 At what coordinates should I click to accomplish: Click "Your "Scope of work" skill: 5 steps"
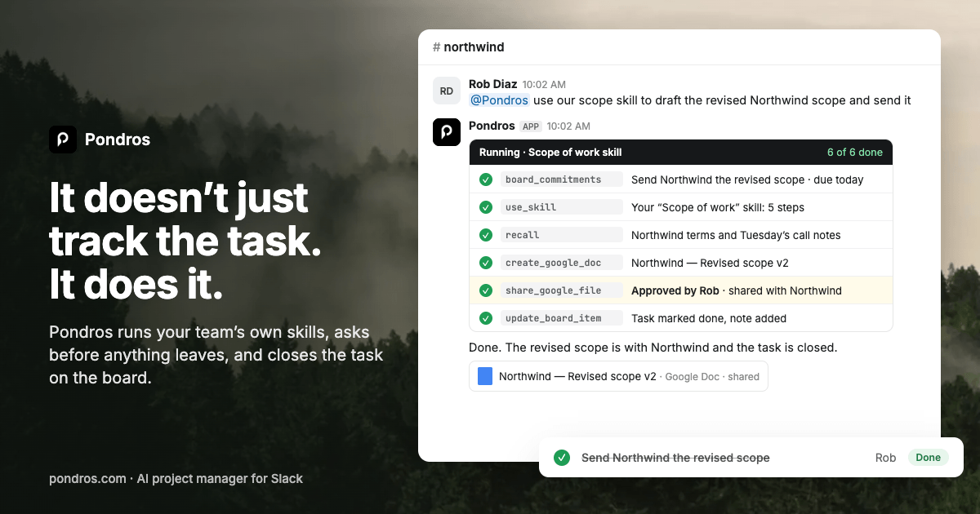tap(718, 207)
